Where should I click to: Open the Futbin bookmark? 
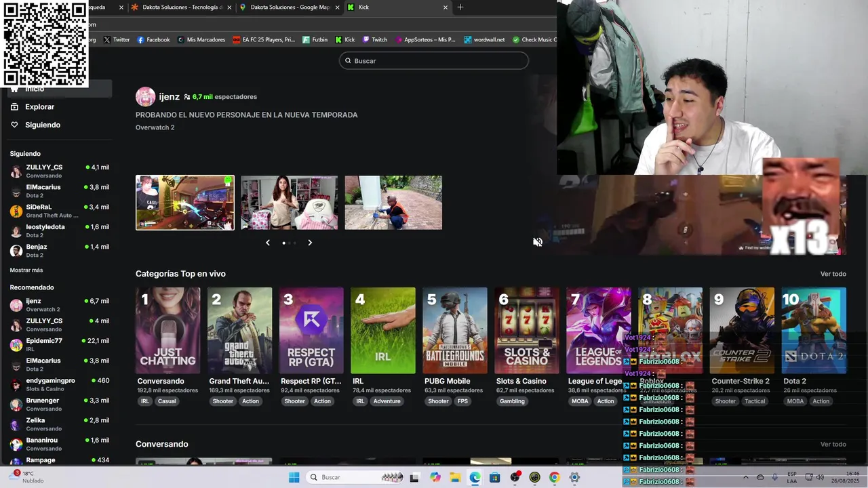315,39
